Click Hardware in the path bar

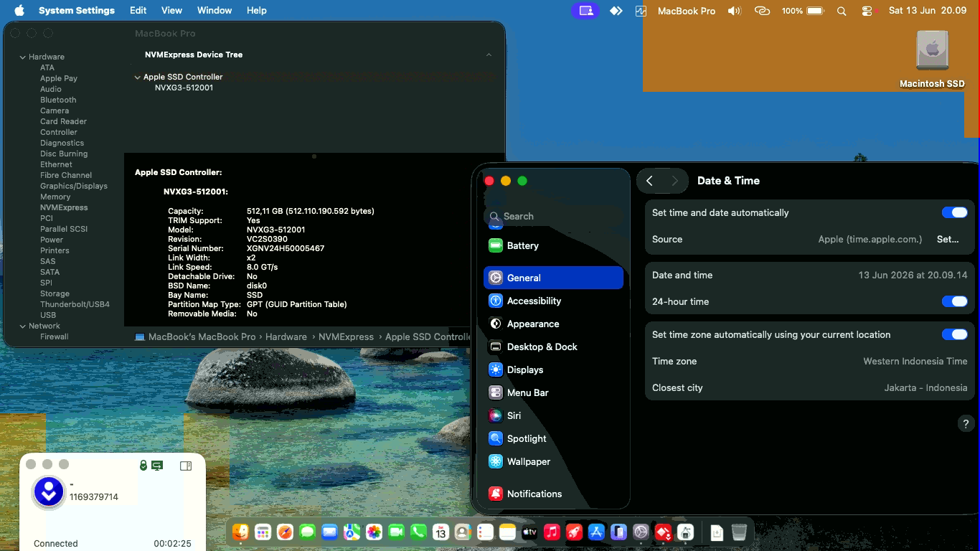(x=286, y=336)
